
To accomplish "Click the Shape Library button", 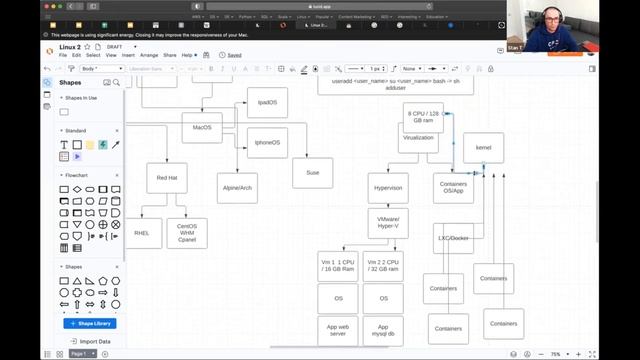I will point(90,324).
